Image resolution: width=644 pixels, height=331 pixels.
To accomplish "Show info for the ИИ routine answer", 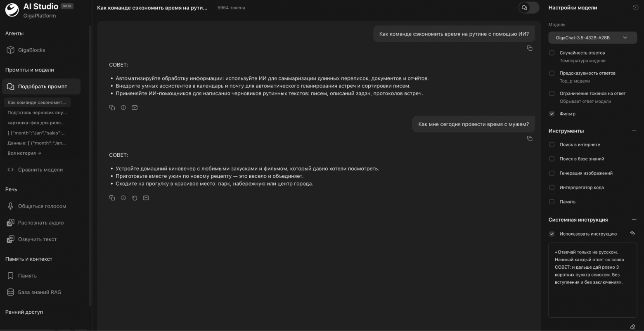I will point(123,108).
